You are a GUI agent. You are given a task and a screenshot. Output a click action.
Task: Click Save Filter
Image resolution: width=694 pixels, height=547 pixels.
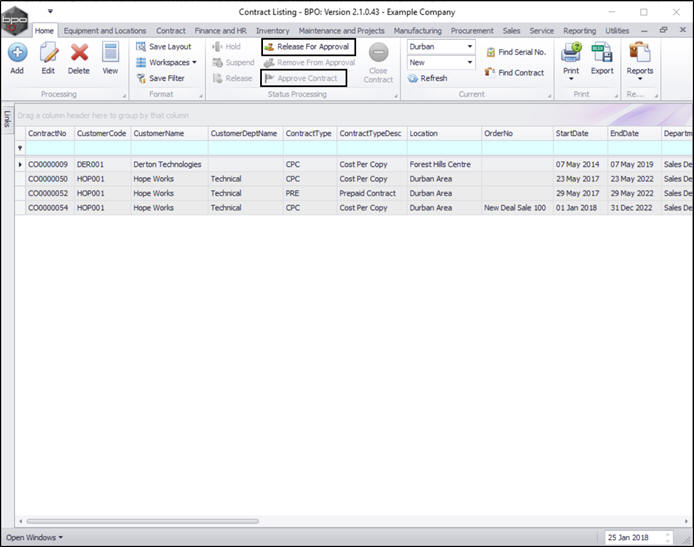[x=161, y=78]
